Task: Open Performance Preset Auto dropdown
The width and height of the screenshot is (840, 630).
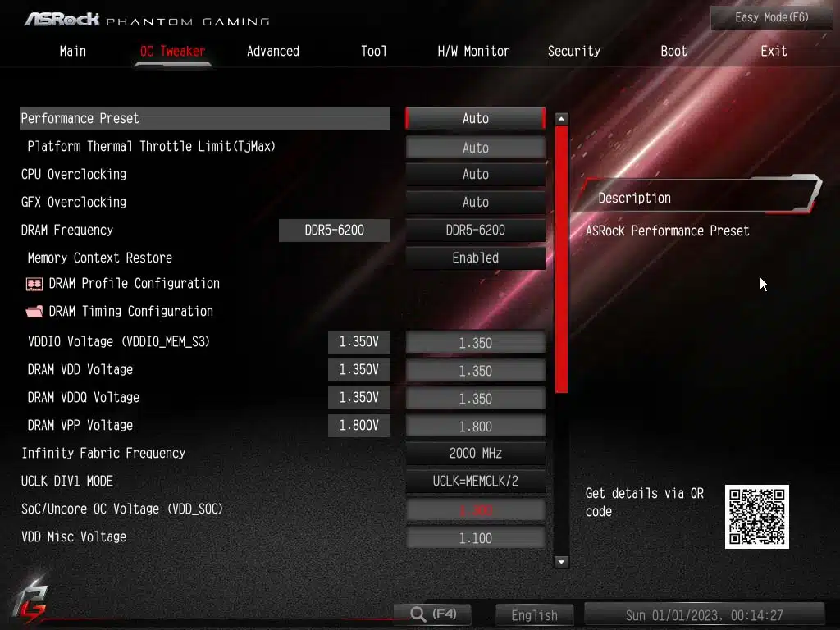Action: coord(475,118)
